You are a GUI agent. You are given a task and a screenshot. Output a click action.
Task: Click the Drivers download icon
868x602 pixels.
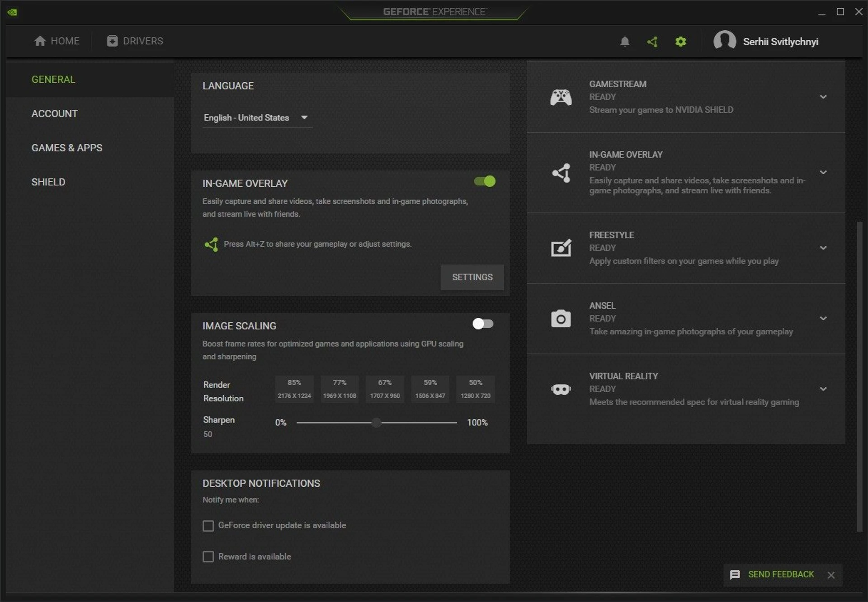pyautogui.click(x=112, y=41)
